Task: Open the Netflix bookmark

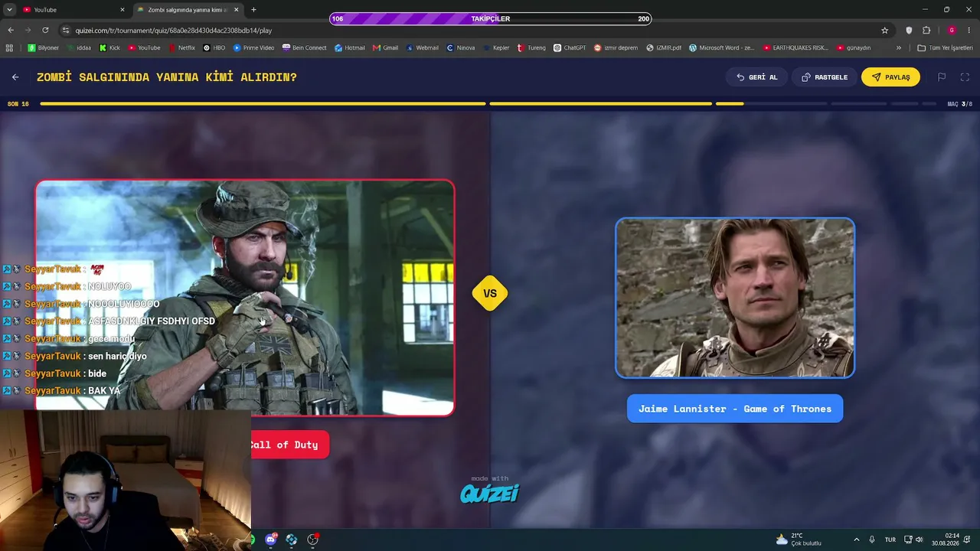Action: point(181,47)
